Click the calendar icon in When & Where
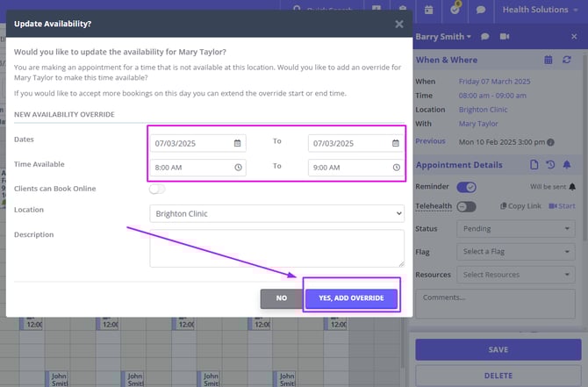The image size is (588, 387). [548, 60]
